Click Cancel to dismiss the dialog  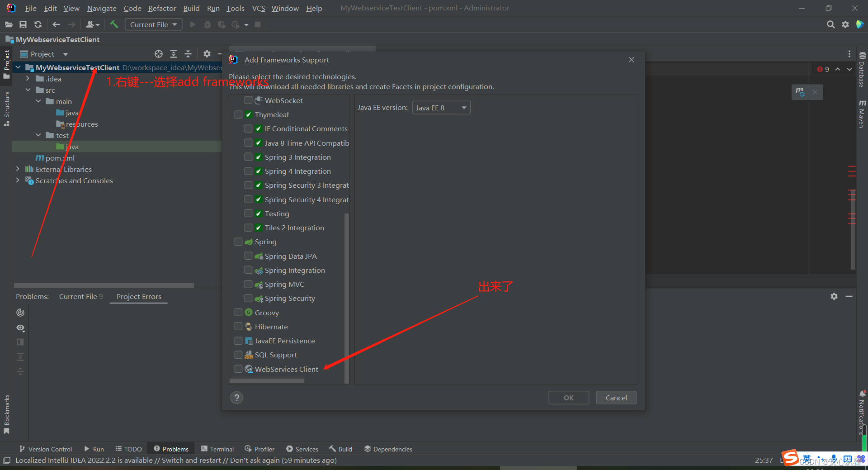616,398
